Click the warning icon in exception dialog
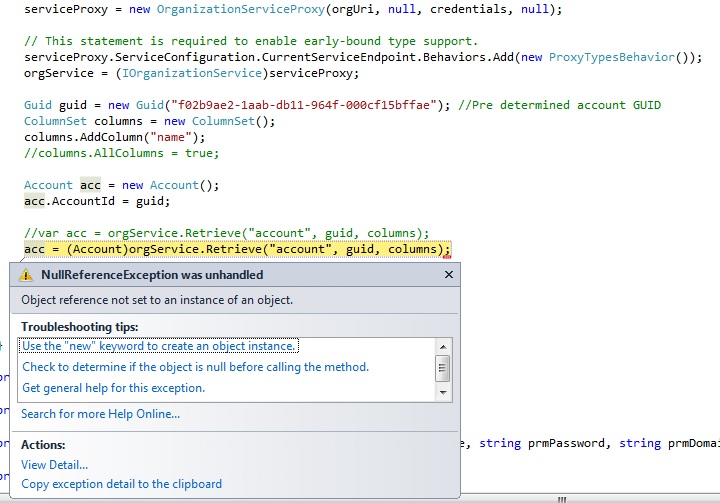This screenshot has width=720, height=503. pos(26,275)
